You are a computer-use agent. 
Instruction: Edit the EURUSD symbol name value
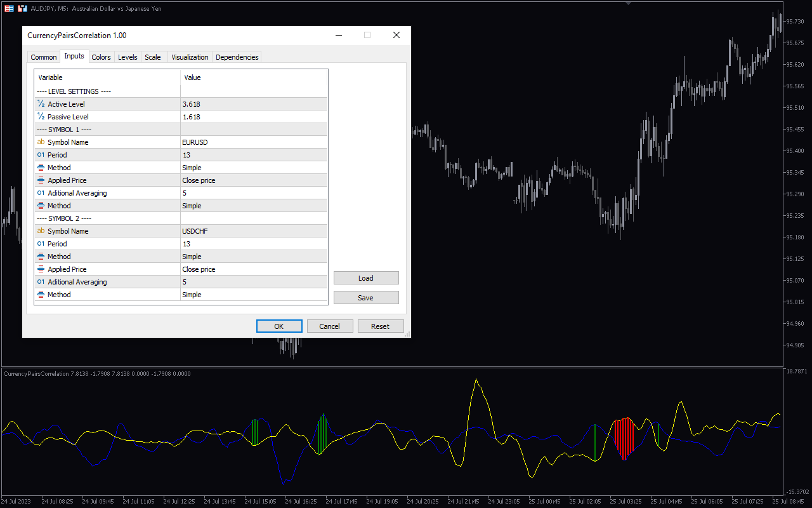coord(254,142)
